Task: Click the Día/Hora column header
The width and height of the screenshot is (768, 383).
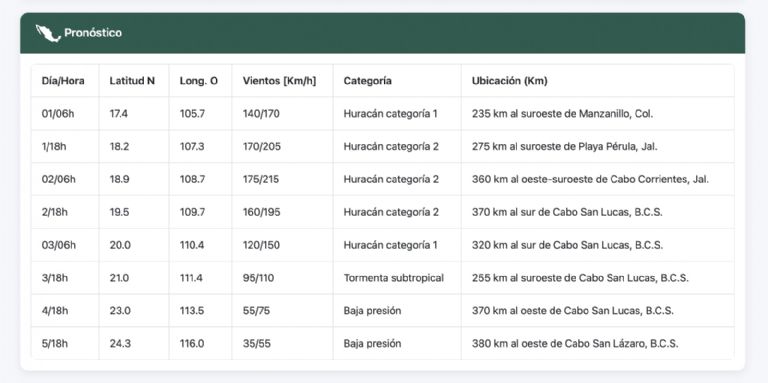Action: [x=63, y=81]
